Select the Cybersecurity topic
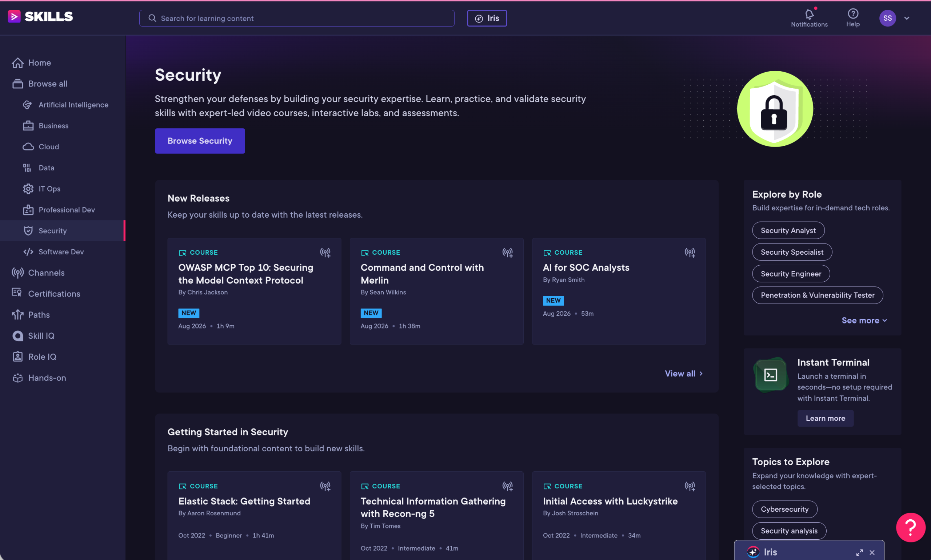The width and height of the screenshot is (931, 560). pos(784,509)
